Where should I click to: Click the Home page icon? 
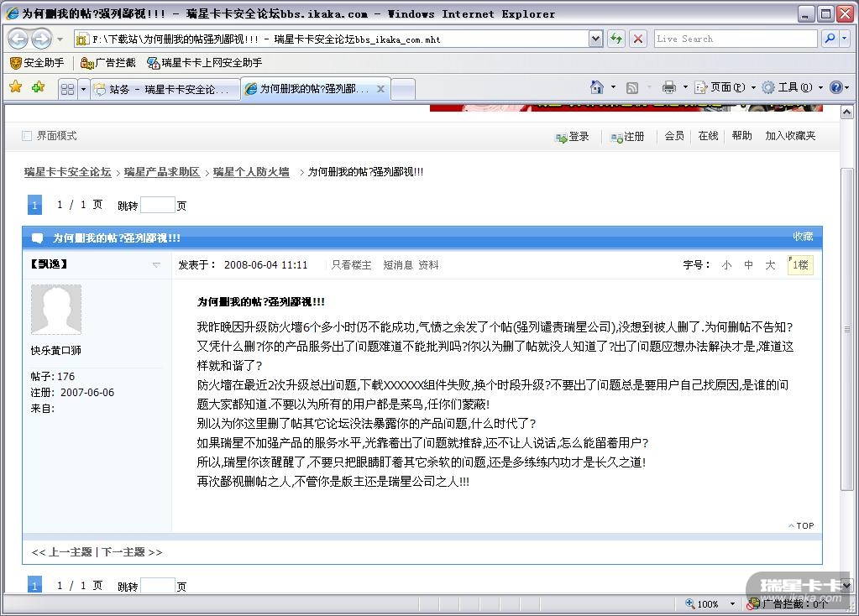pos(596,87)
